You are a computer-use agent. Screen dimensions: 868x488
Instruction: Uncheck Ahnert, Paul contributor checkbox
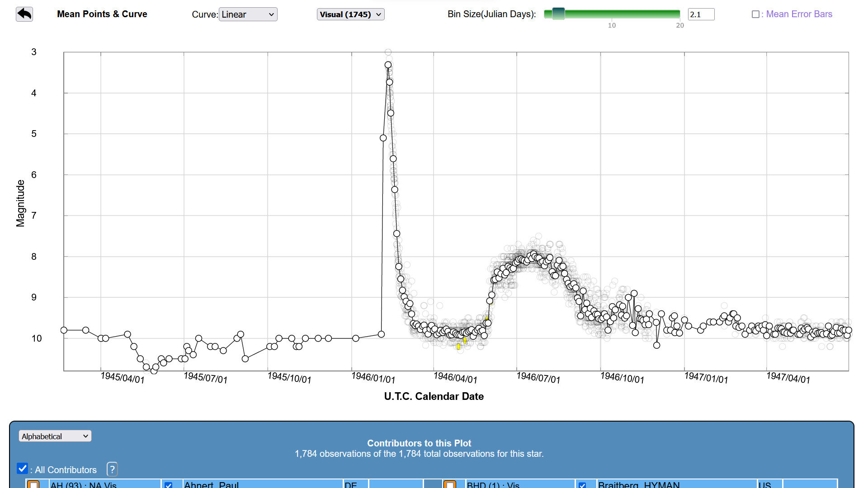tap(168, 485)
